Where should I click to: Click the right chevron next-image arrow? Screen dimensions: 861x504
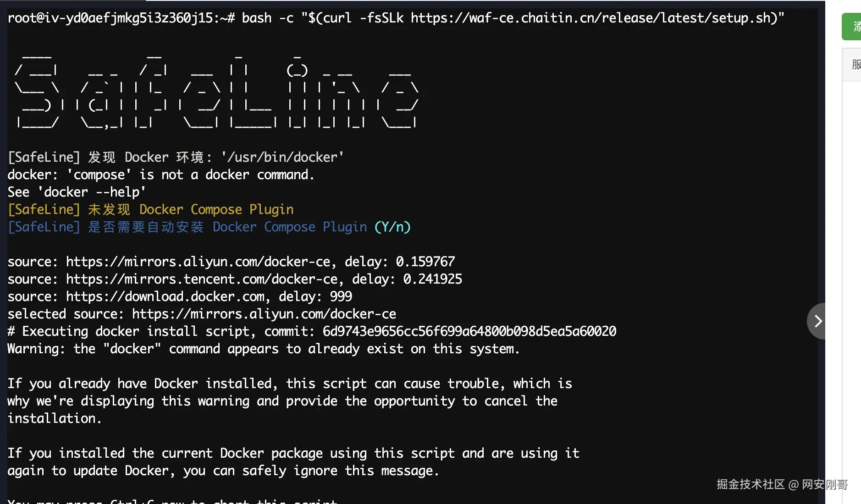[818, 321]
